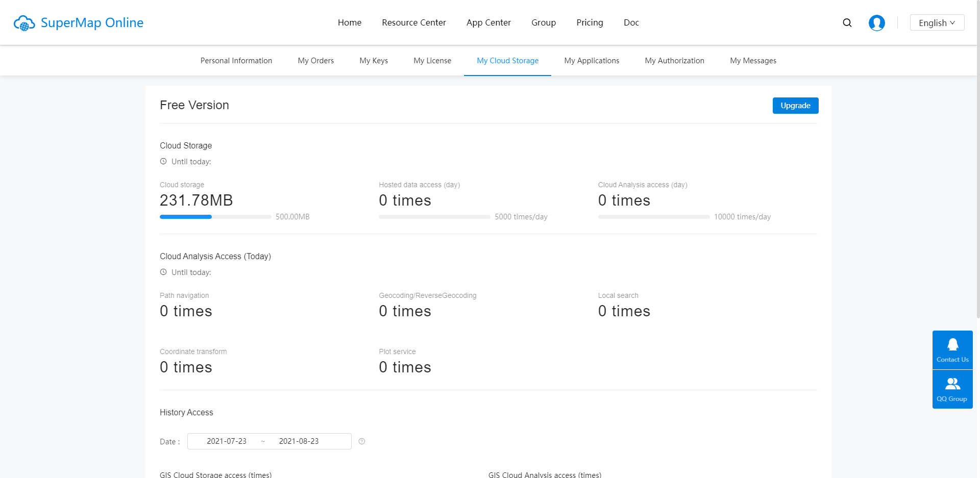Click the cloud storage usage progress bar
The image size is (980, 478).
[x=215, y=217]
